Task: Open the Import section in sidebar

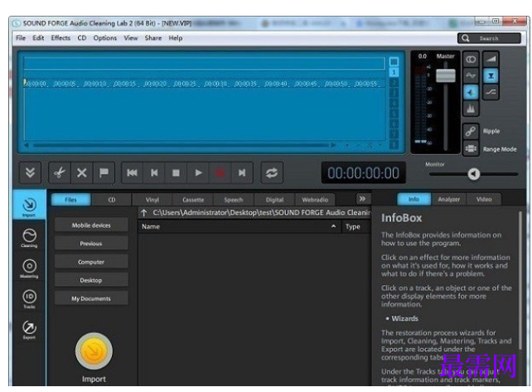Action: click(29, 206)
